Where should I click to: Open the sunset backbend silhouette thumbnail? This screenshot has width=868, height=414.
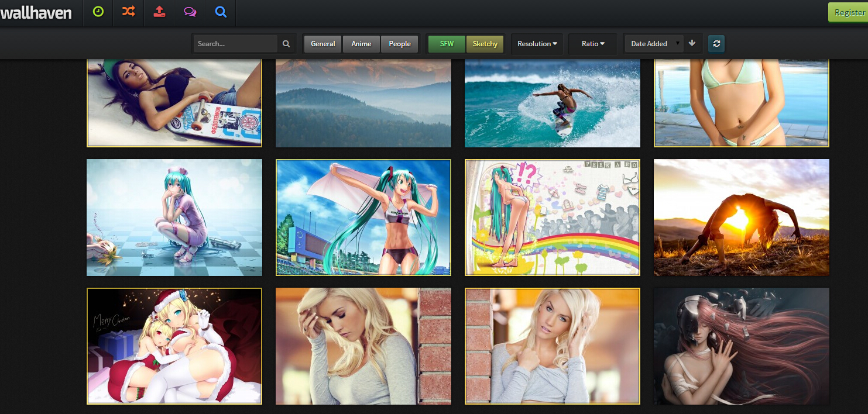(742, 218)
